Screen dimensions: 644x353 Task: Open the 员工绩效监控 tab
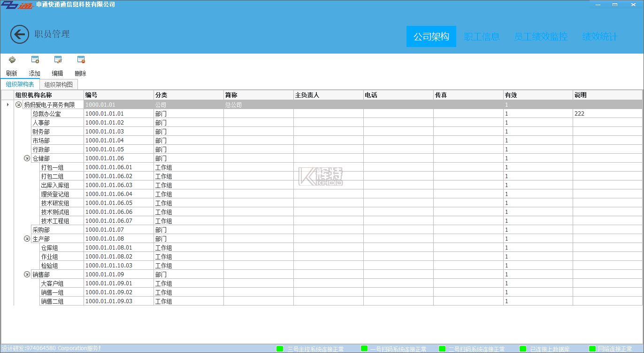pyautogui.click(x=540, y=37)
